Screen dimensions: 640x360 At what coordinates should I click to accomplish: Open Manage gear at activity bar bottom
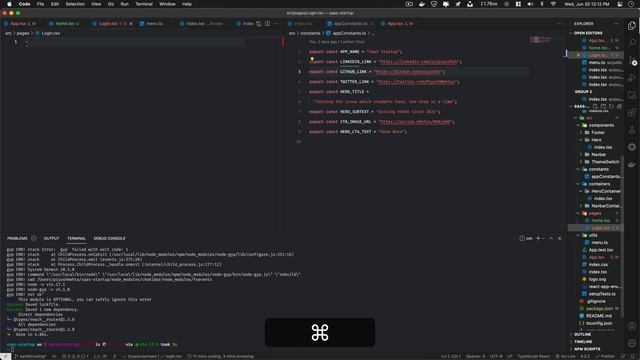click(x=632, y=343)
